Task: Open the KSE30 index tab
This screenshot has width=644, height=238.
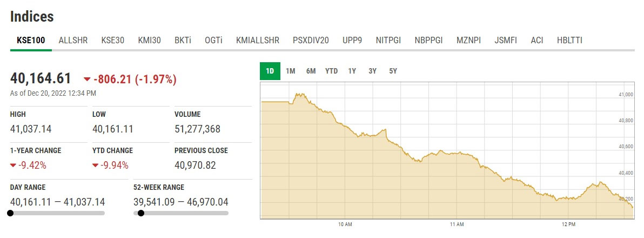Action: (113, 41)
